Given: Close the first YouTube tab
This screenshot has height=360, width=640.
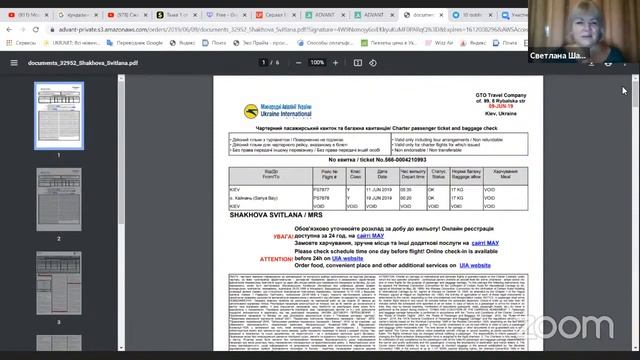Looking at the screenshot, I should [x=47, y=15].
